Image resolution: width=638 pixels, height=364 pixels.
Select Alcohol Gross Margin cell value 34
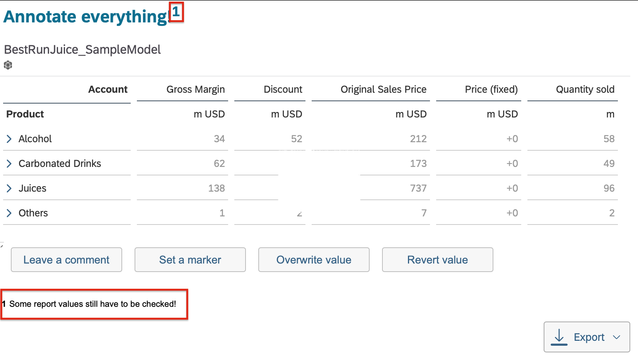pos(219,139)
